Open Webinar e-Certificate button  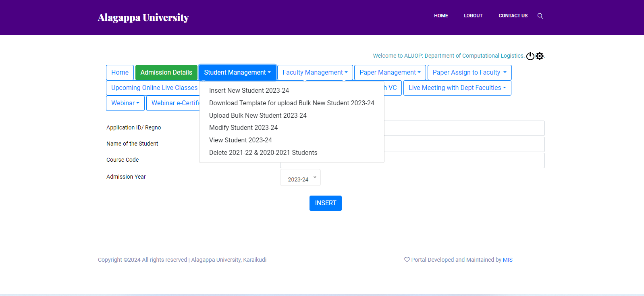(173, 103)
